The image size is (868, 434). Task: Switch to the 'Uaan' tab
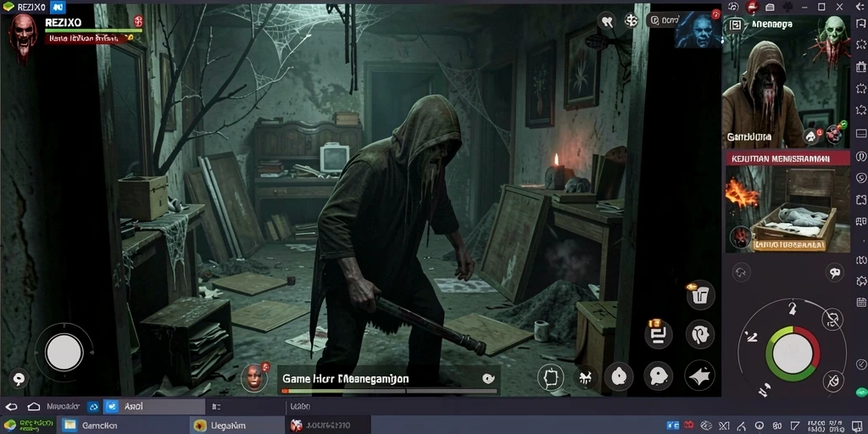299,406
